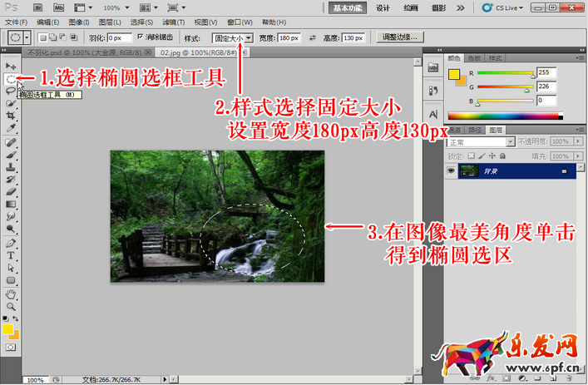Toggle the 消除锯齿 anti-alias checkbox
This screenshot has width=588, height=385.
point(141,37)
